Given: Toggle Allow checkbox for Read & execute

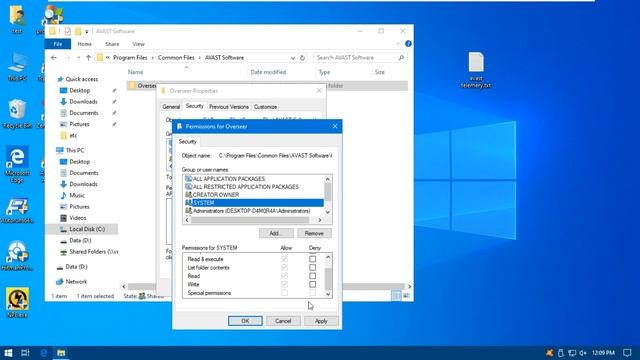Looking at the screenshot, I should click(x=284, y=259).
